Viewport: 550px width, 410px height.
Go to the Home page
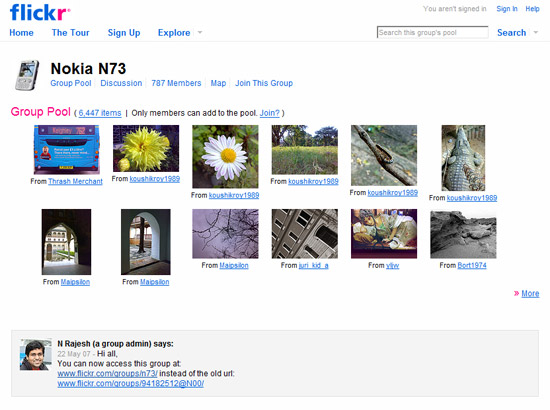click(21, 33)
